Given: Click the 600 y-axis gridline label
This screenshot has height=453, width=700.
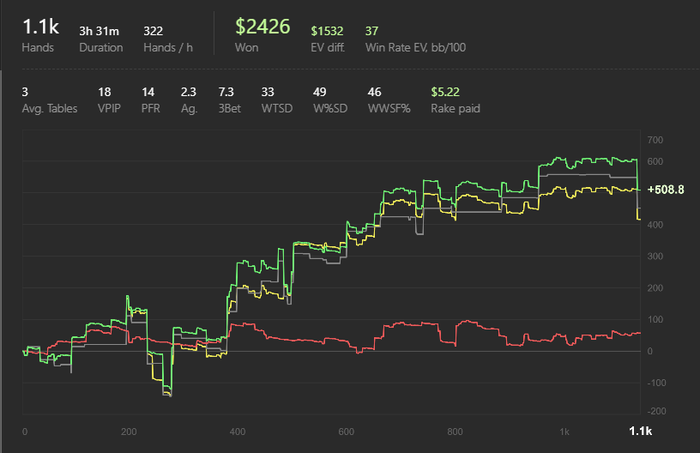Looking at the screenshot, I should 655,162.
